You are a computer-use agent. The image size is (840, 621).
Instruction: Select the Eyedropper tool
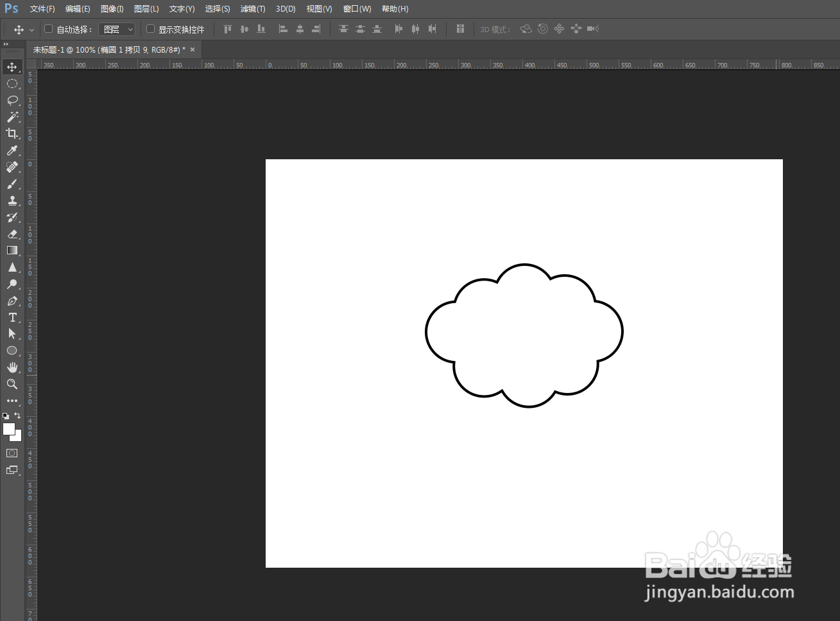[x=12, y=150]
